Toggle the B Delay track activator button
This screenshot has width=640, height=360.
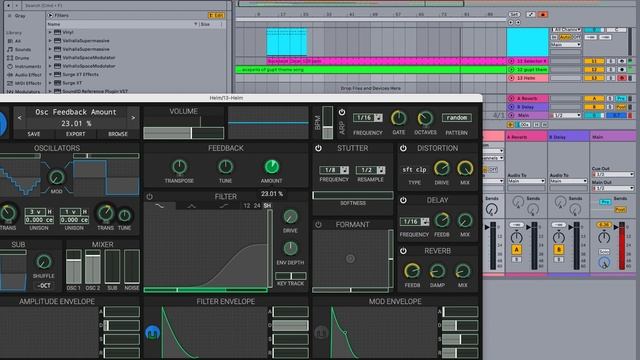[x=558, y=249]
